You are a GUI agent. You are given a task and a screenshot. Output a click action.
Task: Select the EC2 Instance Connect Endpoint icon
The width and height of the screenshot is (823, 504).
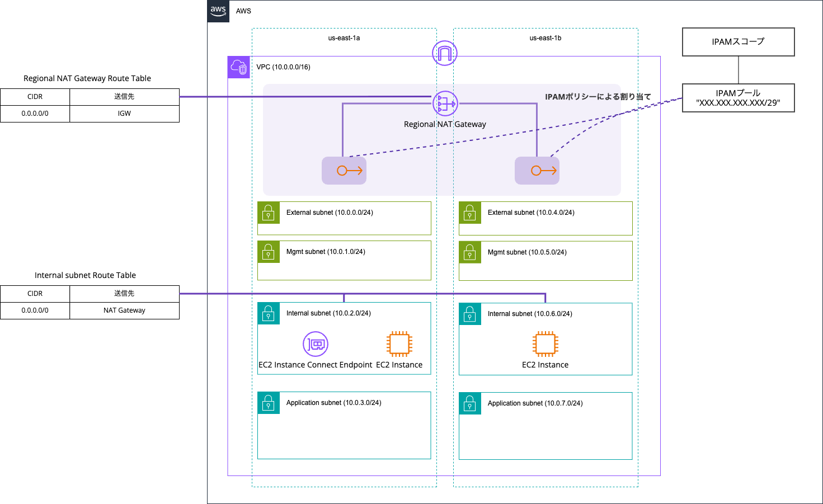pyautogui.click(x=316, y=344)
